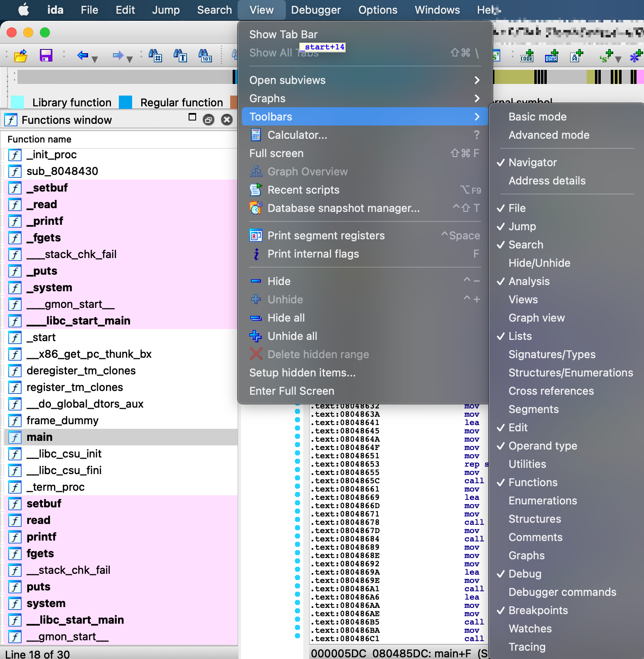
Task: Click the Functions window square dock icon
Action: [192, 117]
